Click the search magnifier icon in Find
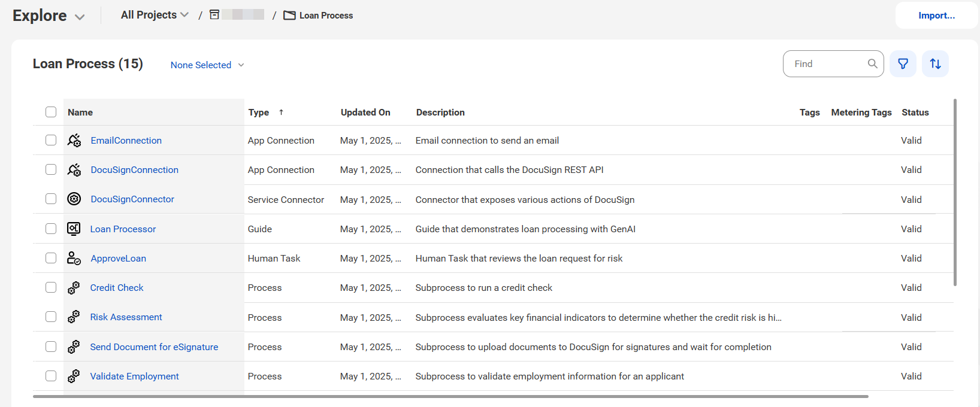Viewport: 980px width, 407px height. click(x=873, y=63)
